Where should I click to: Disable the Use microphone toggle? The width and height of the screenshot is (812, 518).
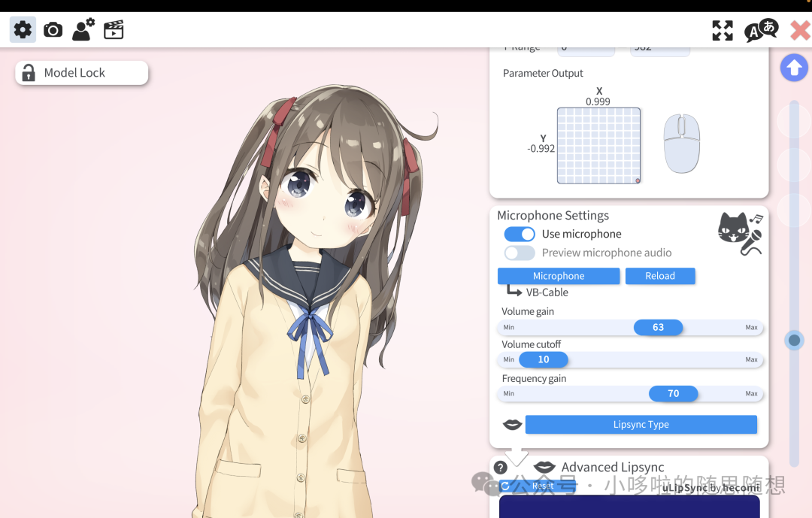pyautogui.click(x=520, y=234)
